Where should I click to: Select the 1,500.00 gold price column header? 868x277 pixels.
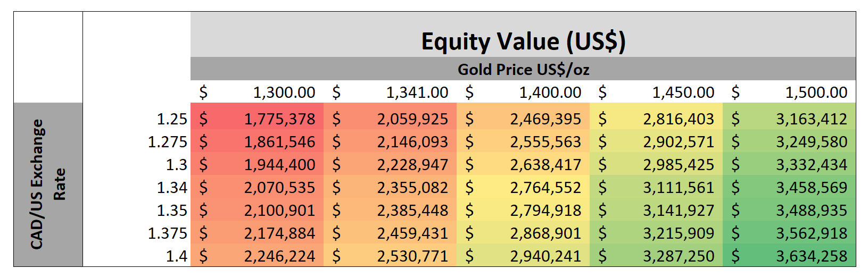tap(816, 93)
